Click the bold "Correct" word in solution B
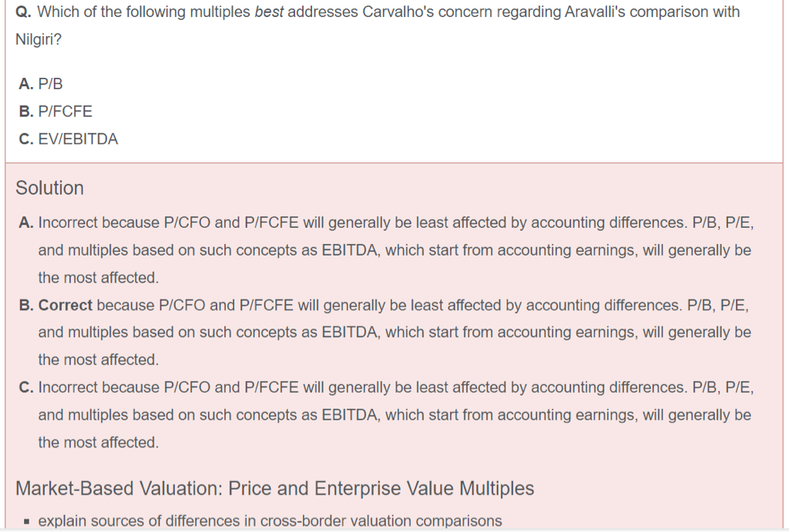Image resolution: width=789 pixels, height=532 pixels. click(x=65, y=305)
